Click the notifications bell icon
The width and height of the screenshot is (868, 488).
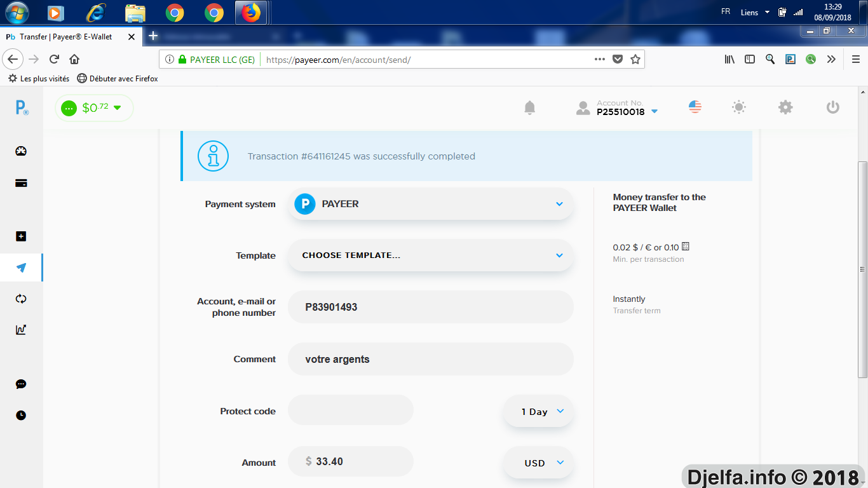click(530, 107)
